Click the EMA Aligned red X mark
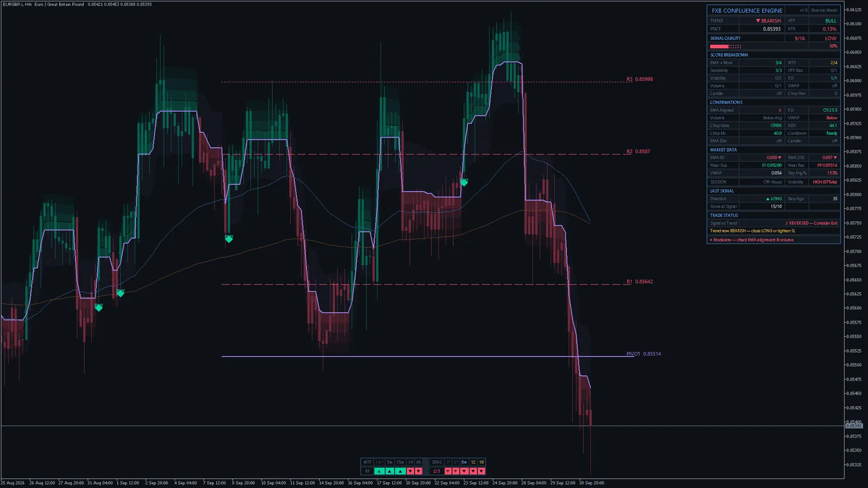Viewport: 868px width, 488px height. coord(780,111)
